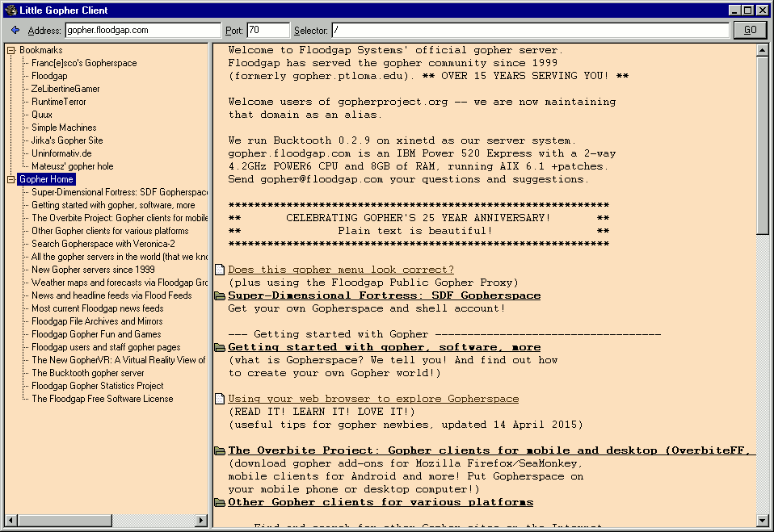Click the content pane scroll down arrow

[762, 521]
